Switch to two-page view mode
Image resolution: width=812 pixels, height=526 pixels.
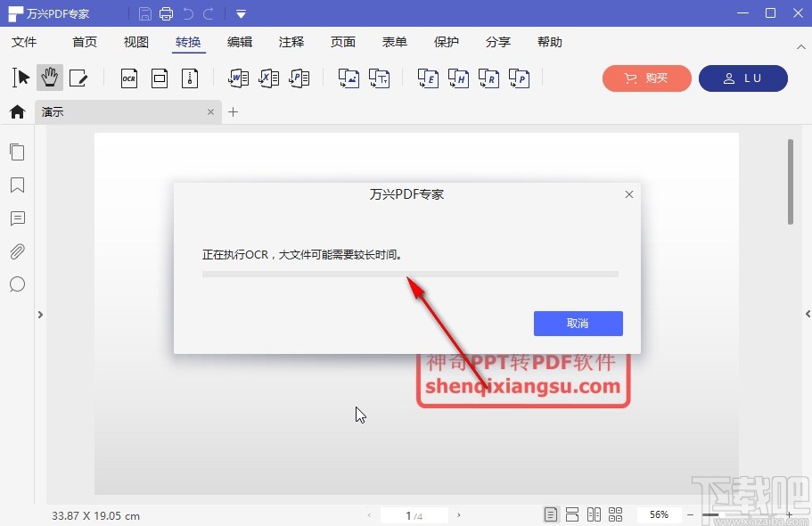pos(595,514)
